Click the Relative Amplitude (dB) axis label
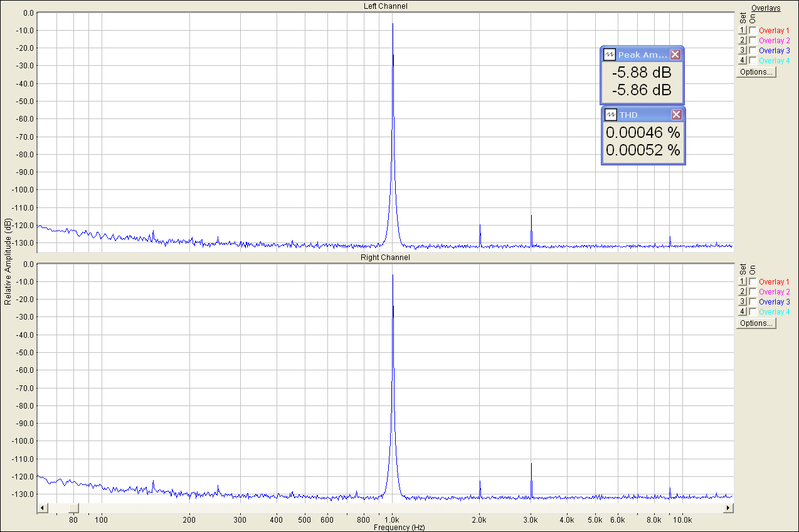This screenshot has height=532, width=799. pos(8,261)
